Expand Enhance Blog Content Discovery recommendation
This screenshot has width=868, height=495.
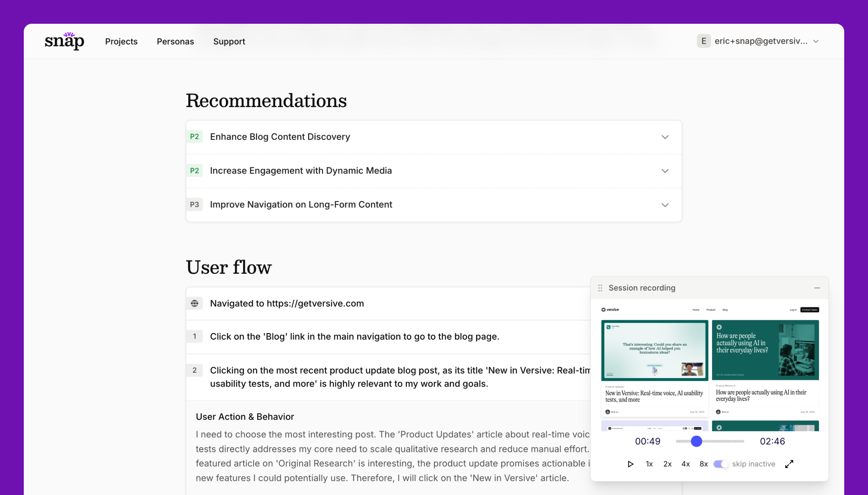point(665,137)
